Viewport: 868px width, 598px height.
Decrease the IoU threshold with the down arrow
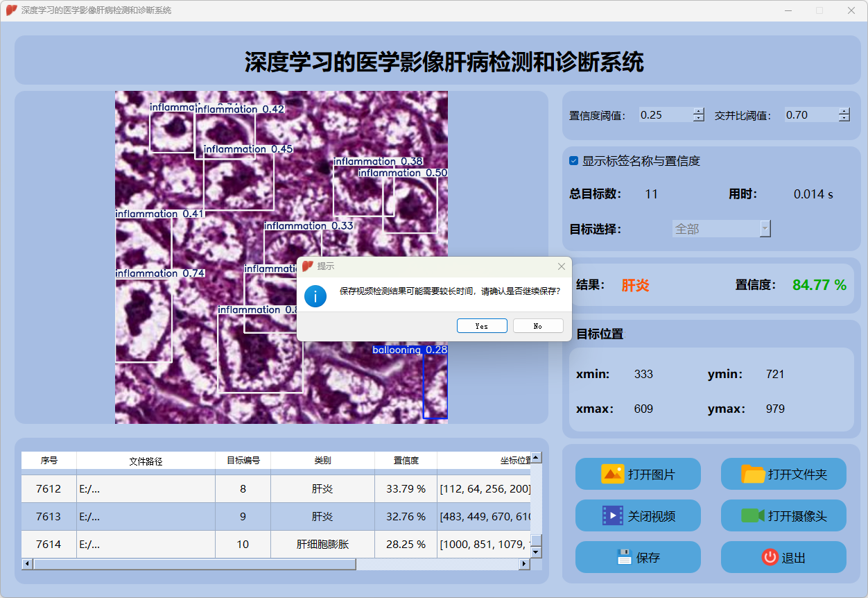coord(844,119)
